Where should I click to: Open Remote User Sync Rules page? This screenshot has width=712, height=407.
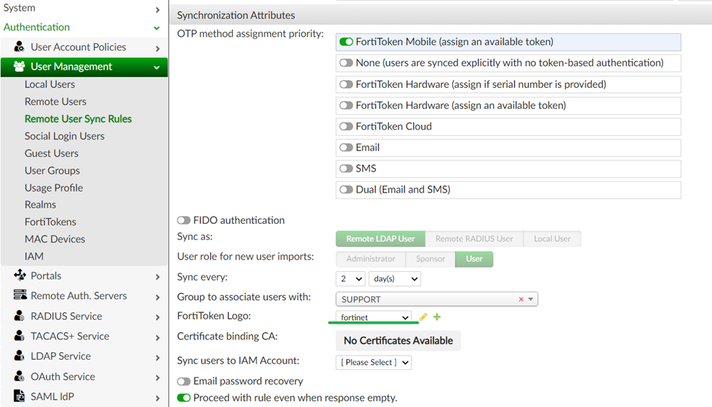pyautogui.click(x=78, y=119)
